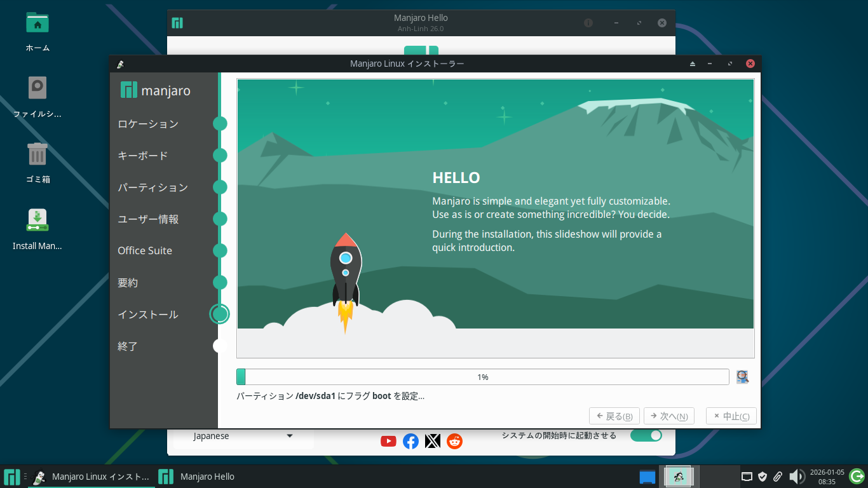Open the network status tray icon
868x488 pixels.
[747, 477]
